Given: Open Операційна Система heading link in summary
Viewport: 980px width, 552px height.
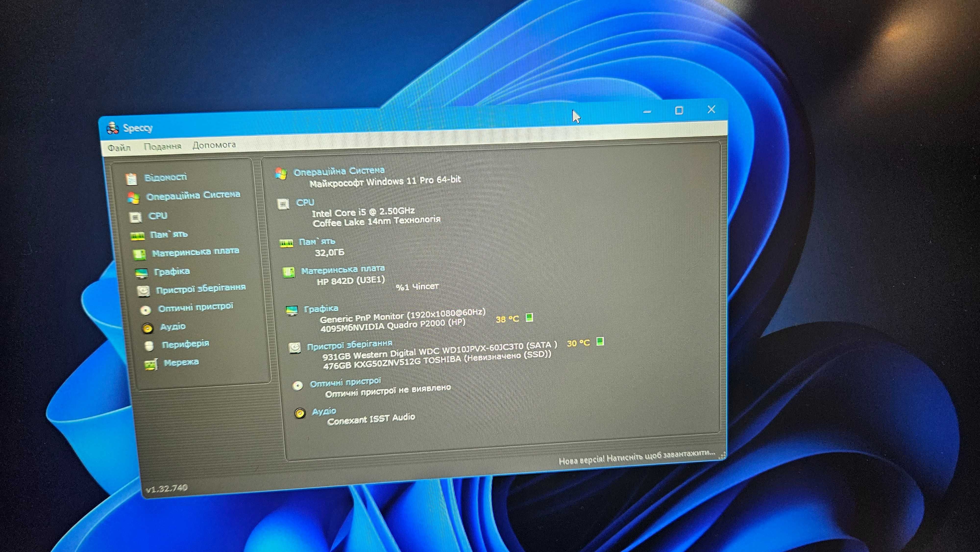Looking at the screenshot, I should click(x=339, y=171).
